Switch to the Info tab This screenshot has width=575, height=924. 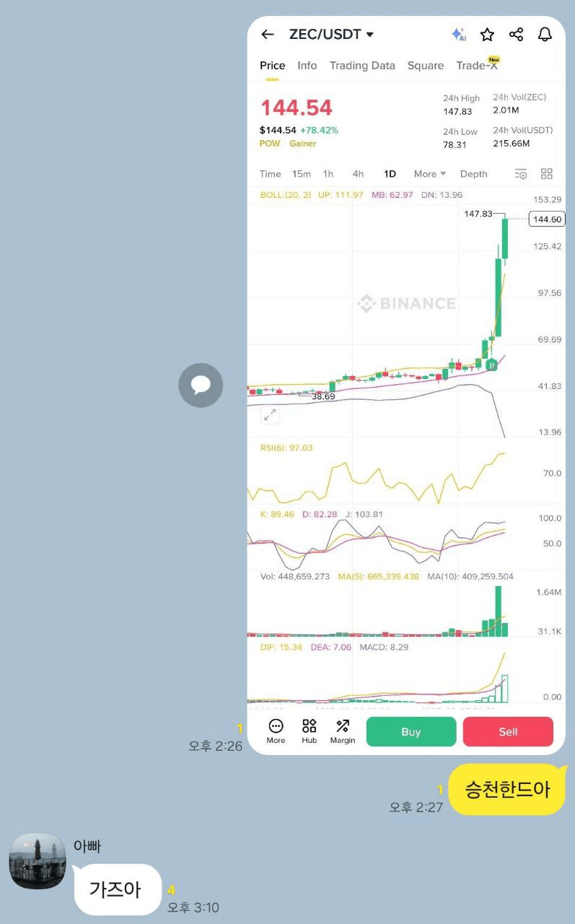pos(307,66)
